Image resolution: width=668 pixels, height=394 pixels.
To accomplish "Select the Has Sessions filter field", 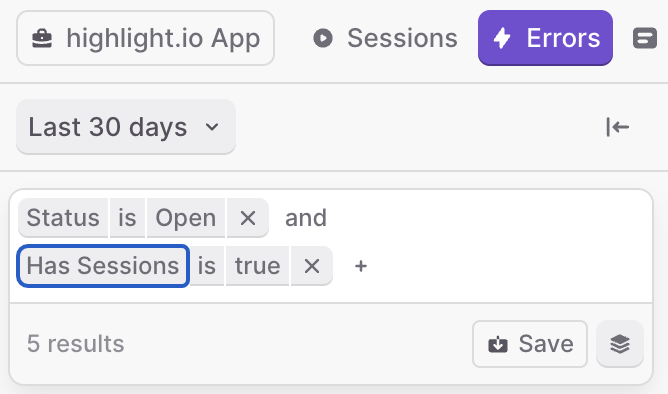I will [x=103, y=266].
